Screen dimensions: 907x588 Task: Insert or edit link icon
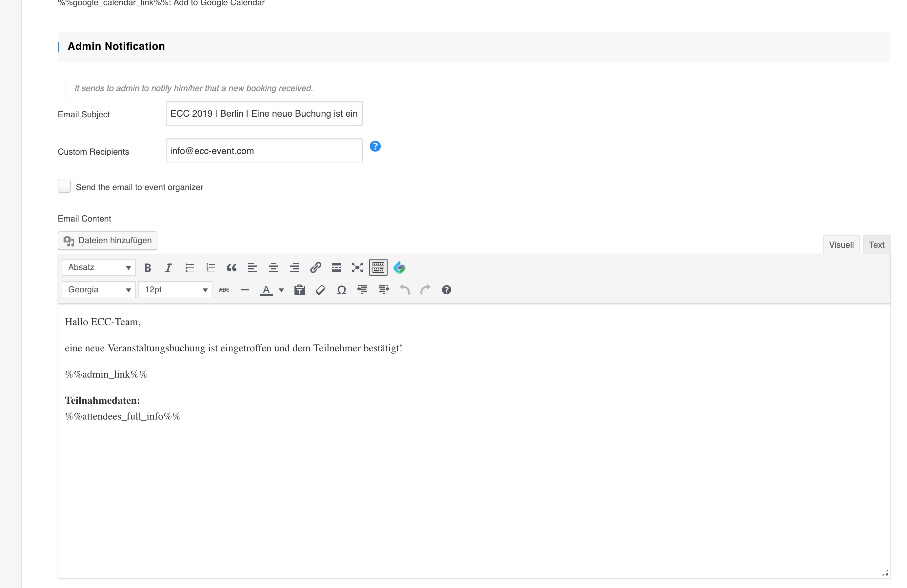tap(315, 268)
